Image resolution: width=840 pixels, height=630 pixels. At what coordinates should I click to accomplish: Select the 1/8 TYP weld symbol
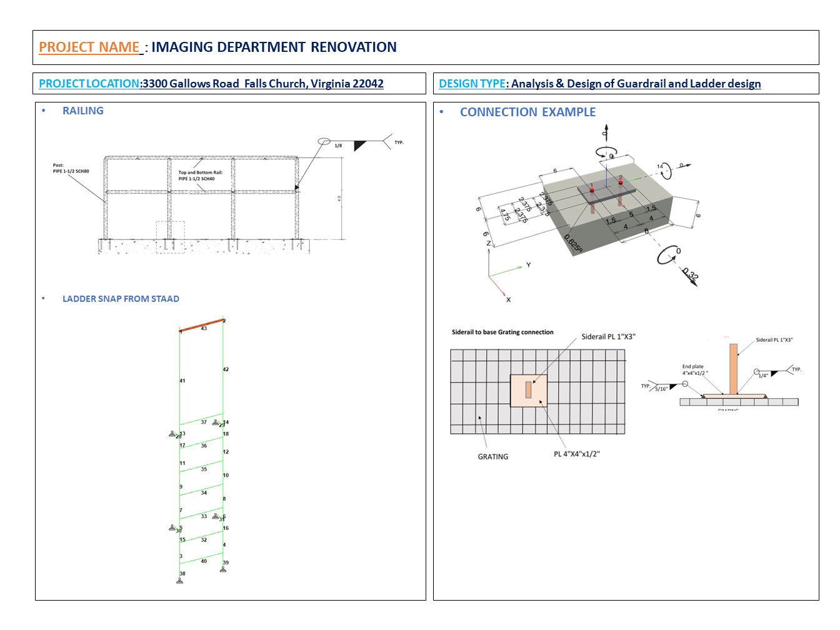[359, 144]
